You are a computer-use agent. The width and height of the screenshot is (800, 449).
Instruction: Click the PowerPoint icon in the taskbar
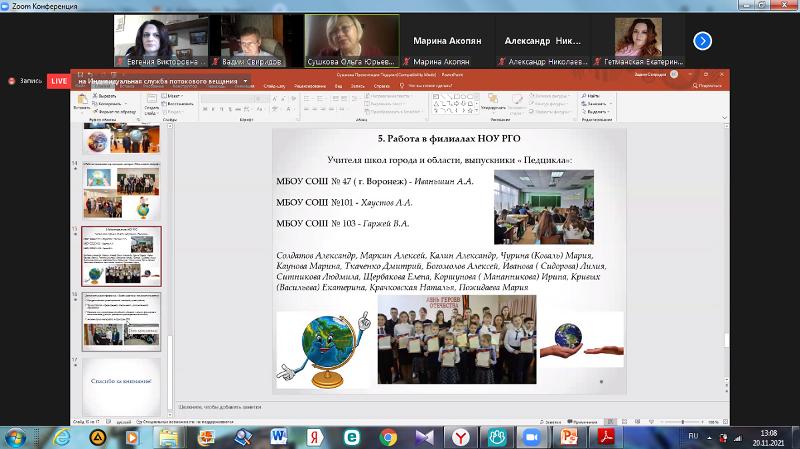[570, 436]
